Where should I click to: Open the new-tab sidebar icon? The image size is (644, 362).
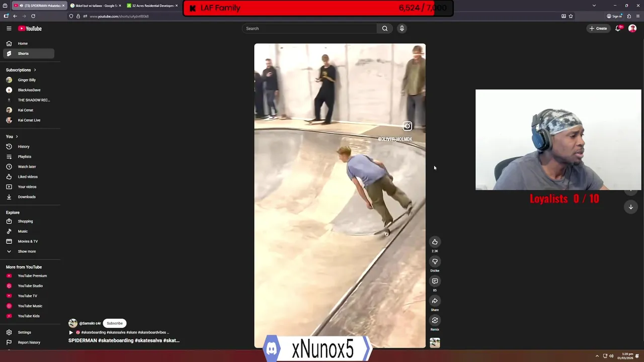point(6,16)
